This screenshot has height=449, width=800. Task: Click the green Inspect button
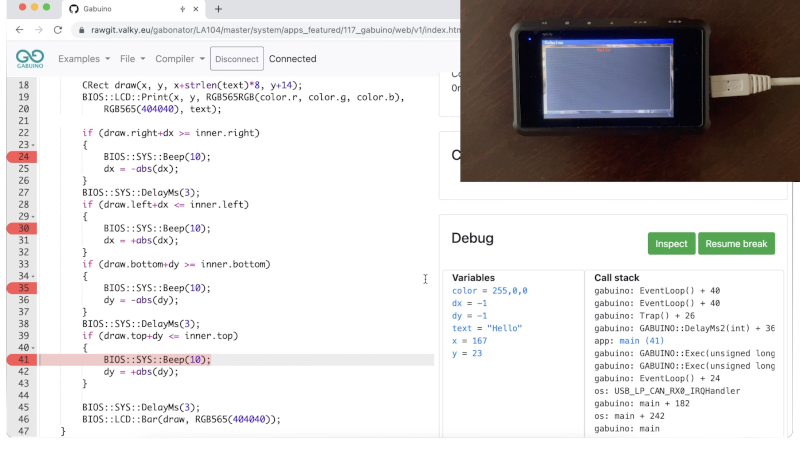click(x=670, y=244)
